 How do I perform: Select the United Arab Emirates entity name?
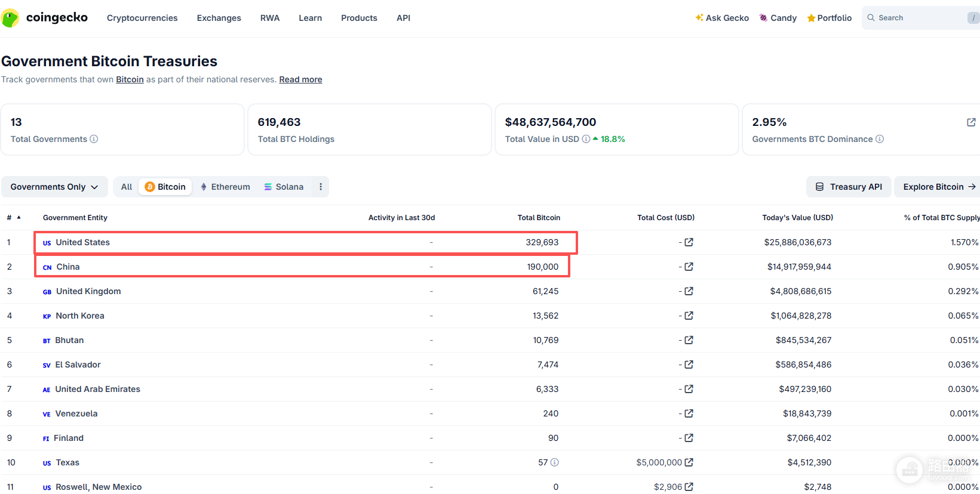pyautogui.click(x=98, y=389)
